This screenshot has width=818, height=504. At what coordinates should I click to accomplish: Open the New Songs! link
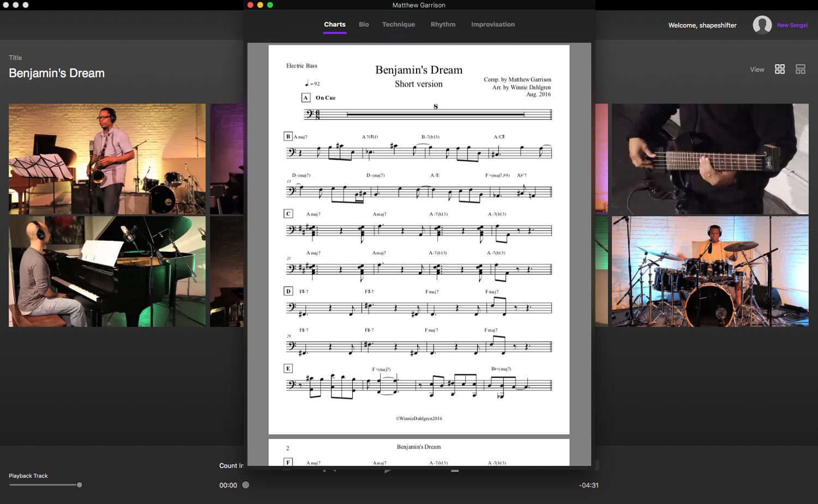pyautogui.click(x=792, y=25)
